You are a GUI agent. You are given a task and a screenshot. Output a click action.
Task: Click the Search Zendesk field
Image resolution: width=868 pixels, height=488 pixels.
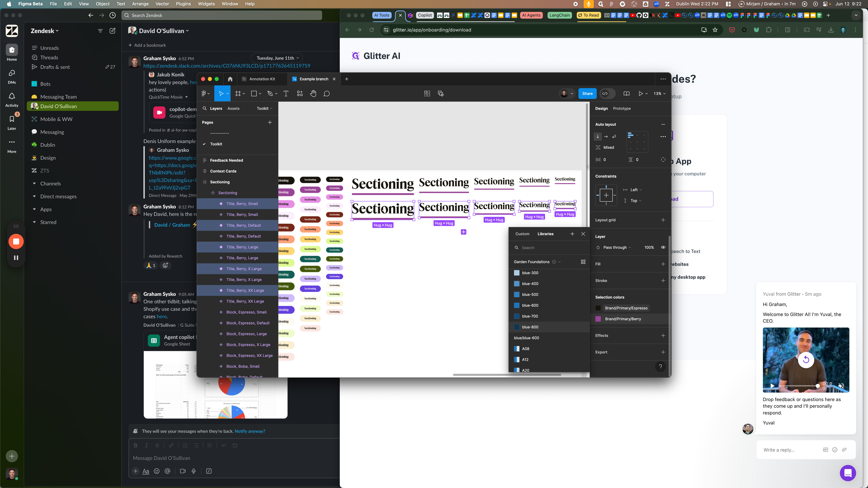pos(222,15)
